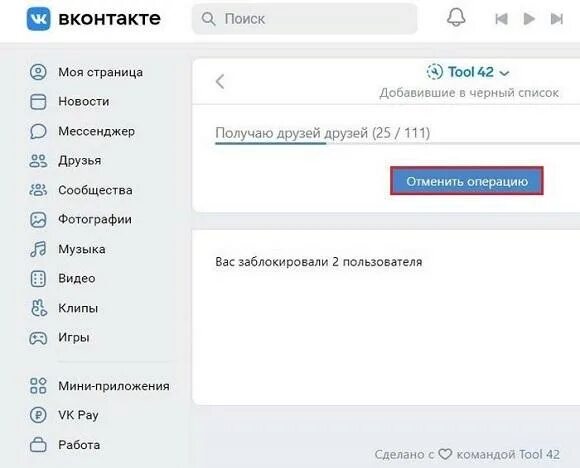Open the Фотографии picture icon
Screen dimensions: 580x468
(38, 219)
